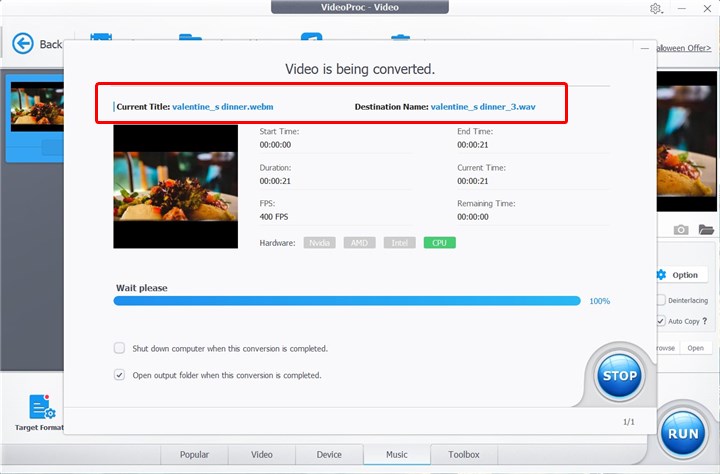Screen dimensions: 720x474
Task: Select the CPU hardware badge
Action: pyautogui.click(x=440, y=243)
